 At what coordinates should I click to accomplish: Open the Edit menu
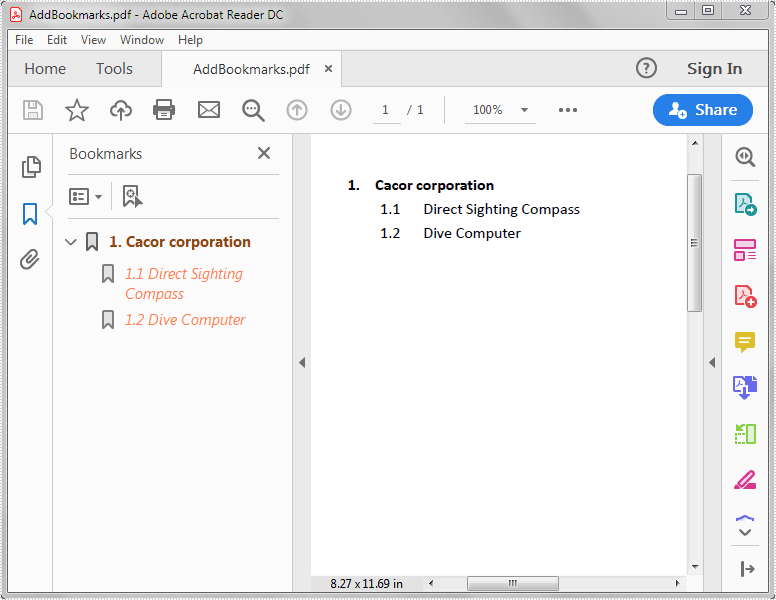pyautogui.click(x=57, y=40)
